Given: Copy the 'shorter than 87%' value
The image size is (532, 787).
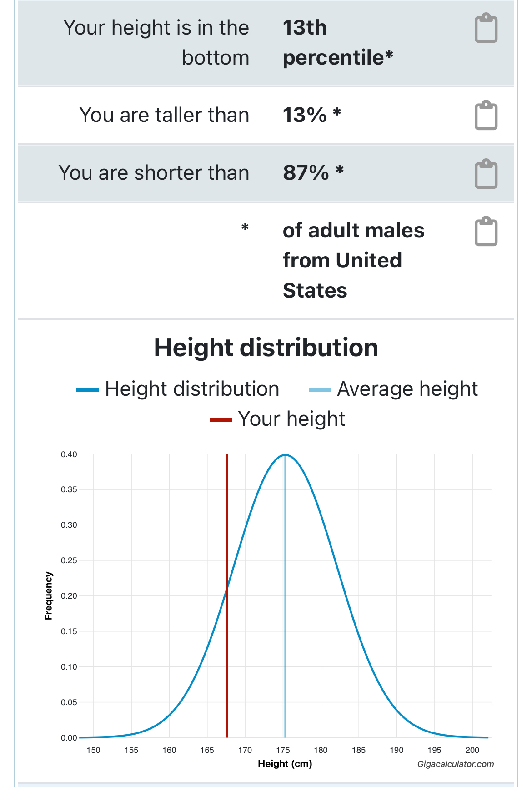Looking at the screenshot, I should [x=486, y=173].
